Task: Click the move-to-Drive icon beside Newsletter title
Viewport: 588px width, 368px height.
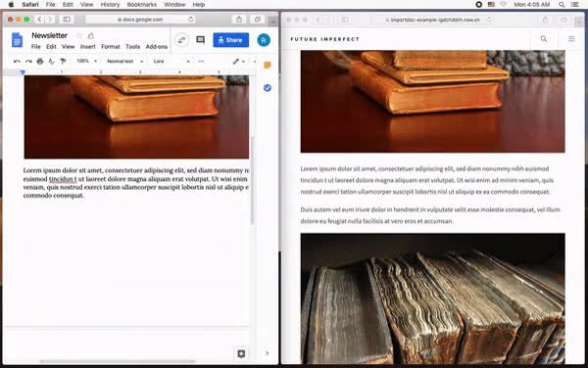Action: pos(91,36)
